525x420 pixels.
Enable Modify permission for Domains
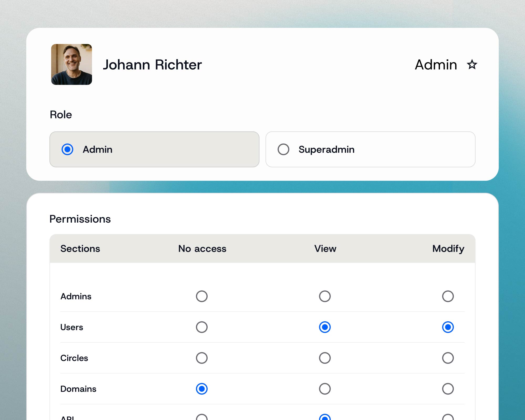448,389
